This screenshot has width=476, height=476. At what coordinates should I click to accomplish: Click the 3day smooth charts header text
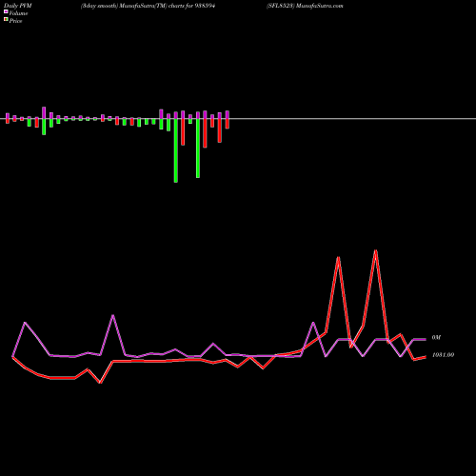pos(149,6)
